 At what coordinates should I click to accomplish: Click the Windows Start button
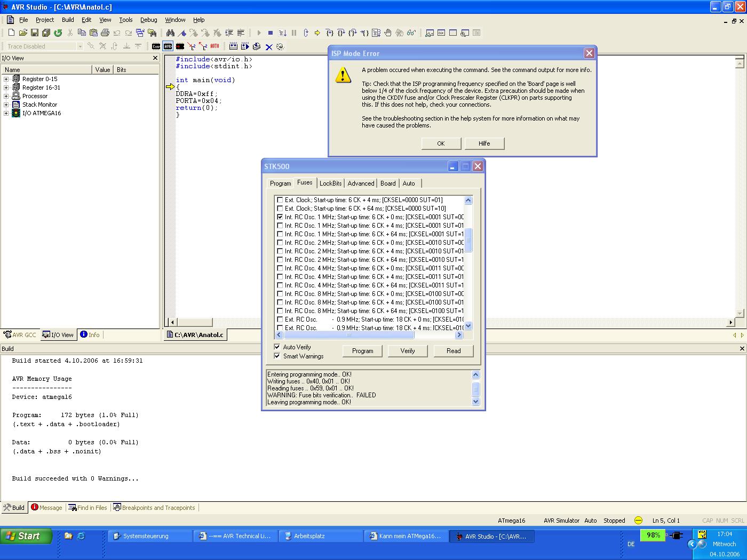(26, 536)
